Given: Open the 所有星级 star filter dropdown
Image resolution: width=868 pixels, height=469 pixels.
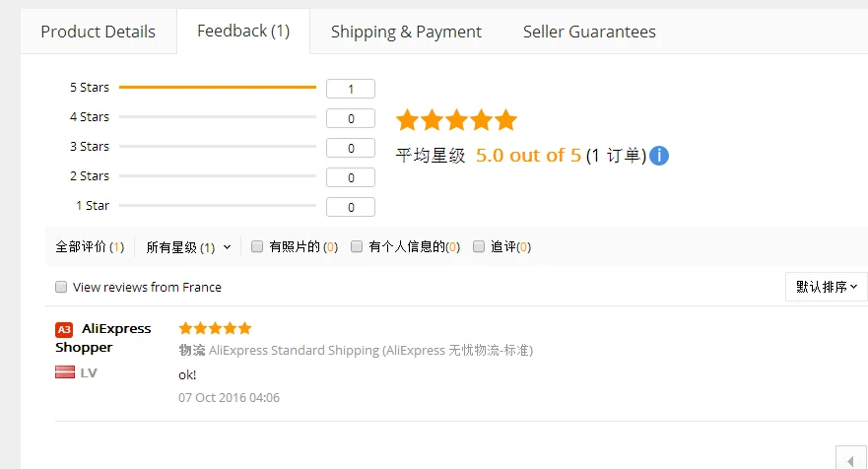Looking at the screenshot, I should [x=188, y=247].
